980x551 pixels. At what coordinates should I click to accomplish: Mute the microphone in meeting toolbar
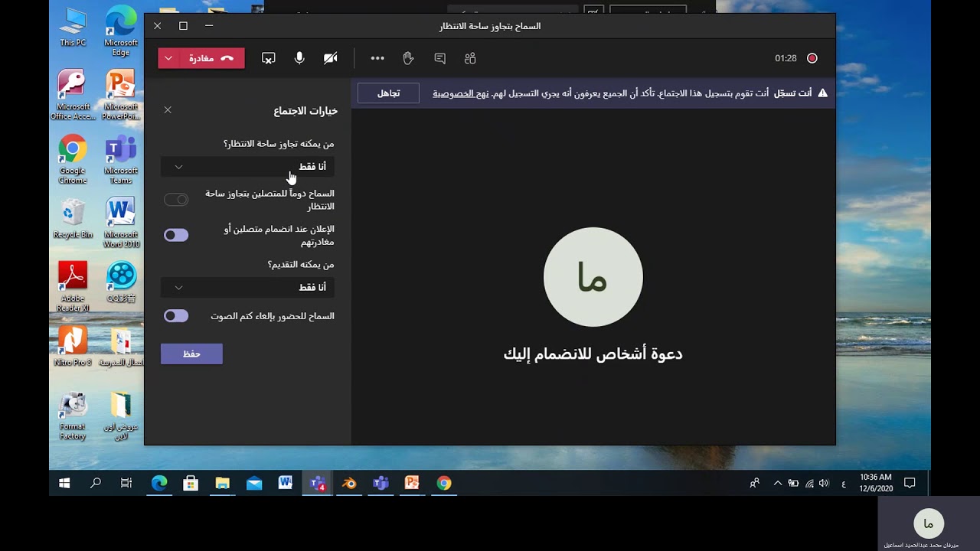pyautogui.click(x=299, y=58)
